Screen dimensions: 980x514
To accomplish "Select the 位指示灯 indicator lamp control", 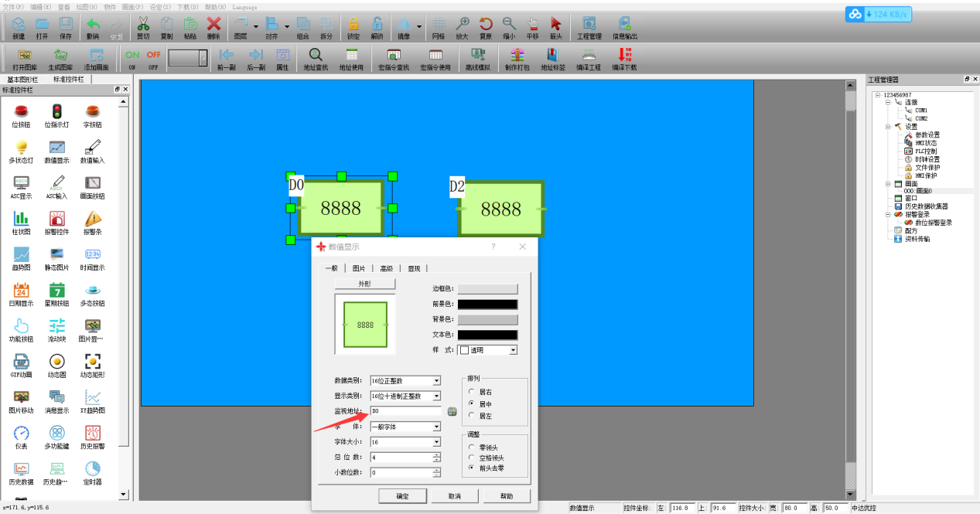I will (56, 115).
